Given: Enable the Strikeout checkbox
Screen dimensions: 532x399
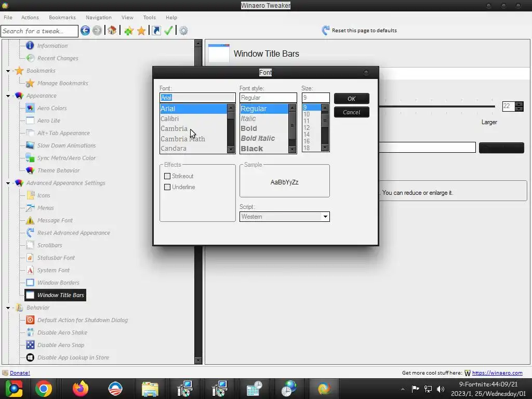Looking at the screenshot, I should (167, 176).
